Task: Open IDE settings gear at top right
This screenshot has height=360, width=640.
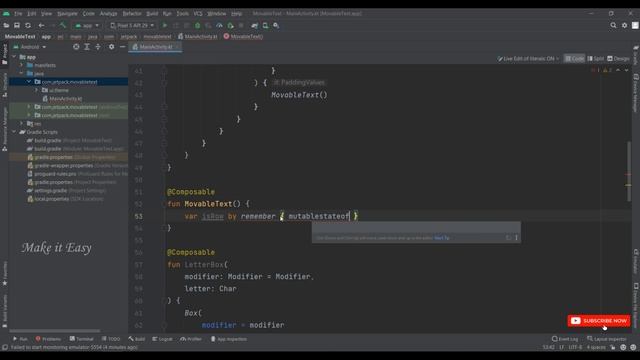Action: click(624, 25)
